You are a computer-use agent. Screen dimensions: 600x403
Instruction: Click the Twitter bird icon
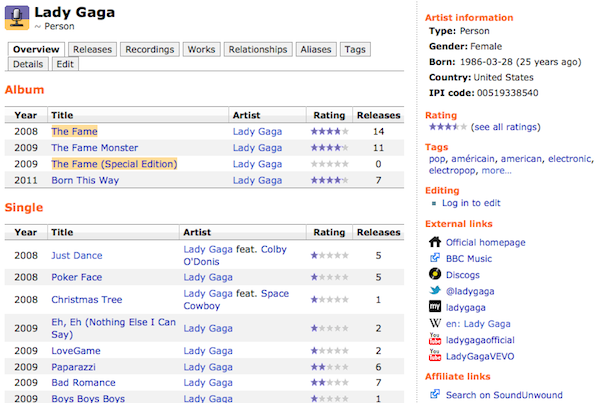click(435, 290)
